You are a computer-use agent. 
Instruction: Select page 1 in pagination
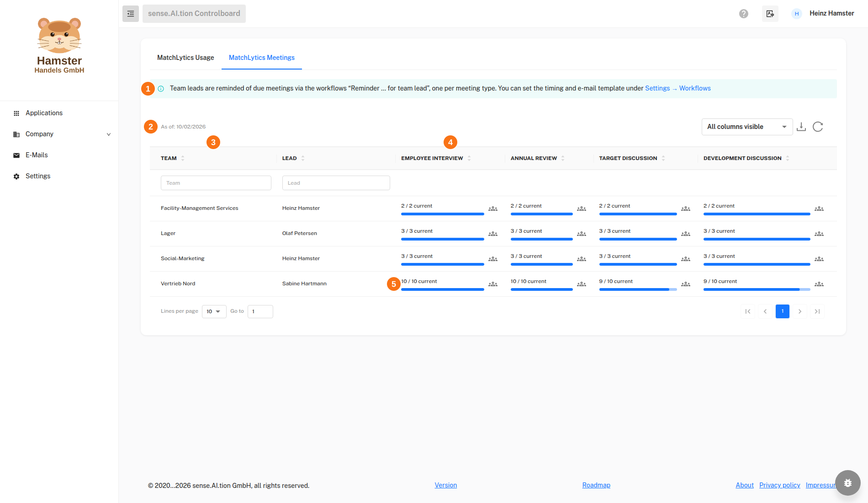pyautogui.click(x=783, y=311)
